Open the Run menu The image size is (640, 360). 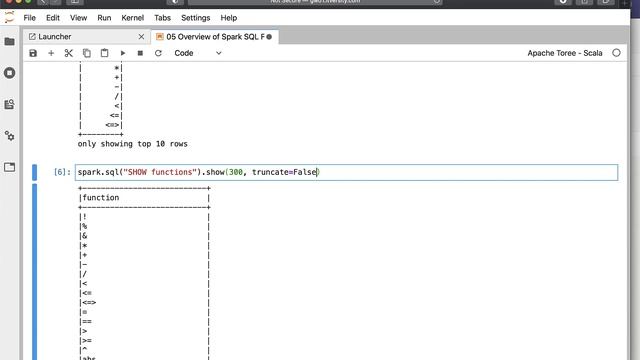coord(104,18)
